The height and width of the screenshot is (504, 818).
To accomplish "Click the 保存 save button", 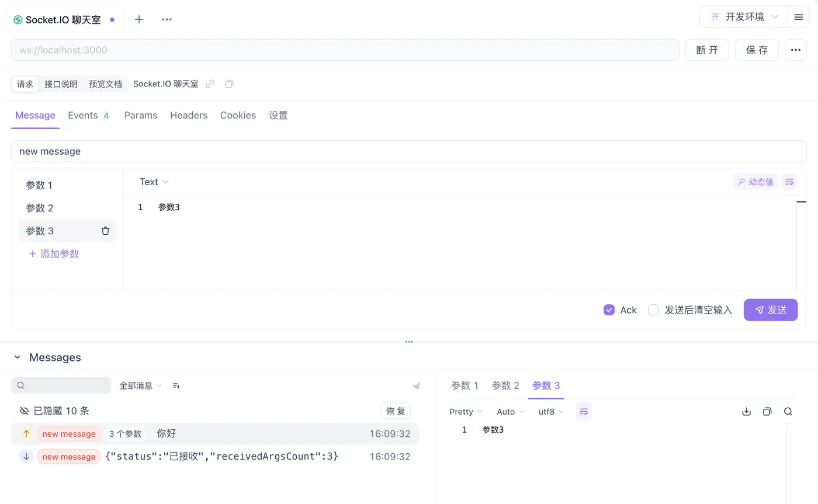I will tap(757, 50).
